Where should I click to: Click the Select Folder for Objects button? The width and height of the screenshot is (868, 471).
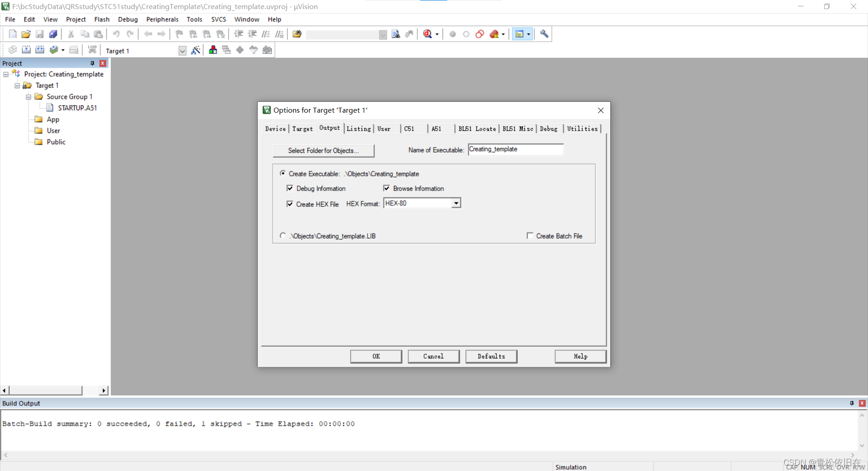[x=323, y=151]
